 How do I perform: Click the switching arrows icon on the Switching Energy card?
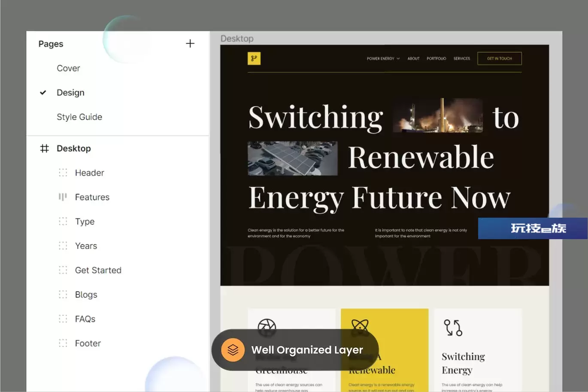click(453, 328)
